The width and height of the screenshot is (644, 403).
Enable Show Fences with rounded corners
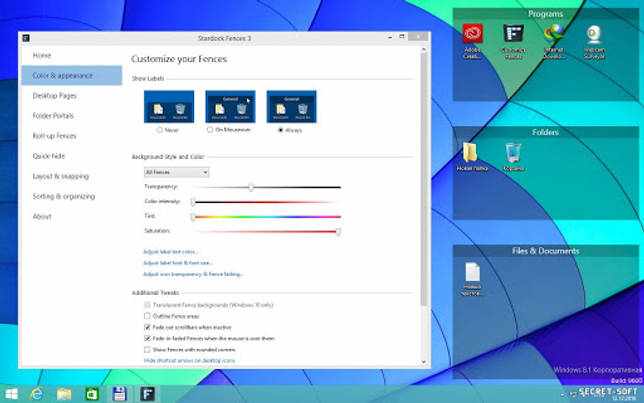[x=147, y=349]
